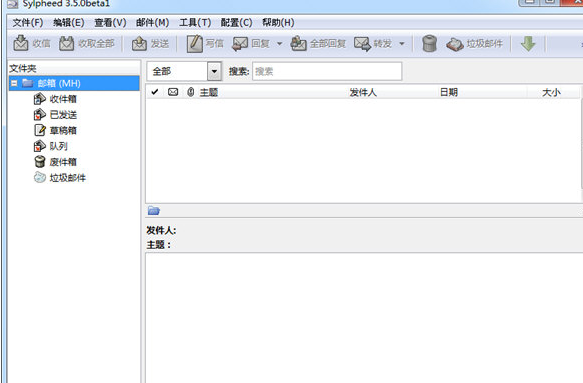
Task: Open the dropdown arrow next to 回复
Action: point(279,44)
